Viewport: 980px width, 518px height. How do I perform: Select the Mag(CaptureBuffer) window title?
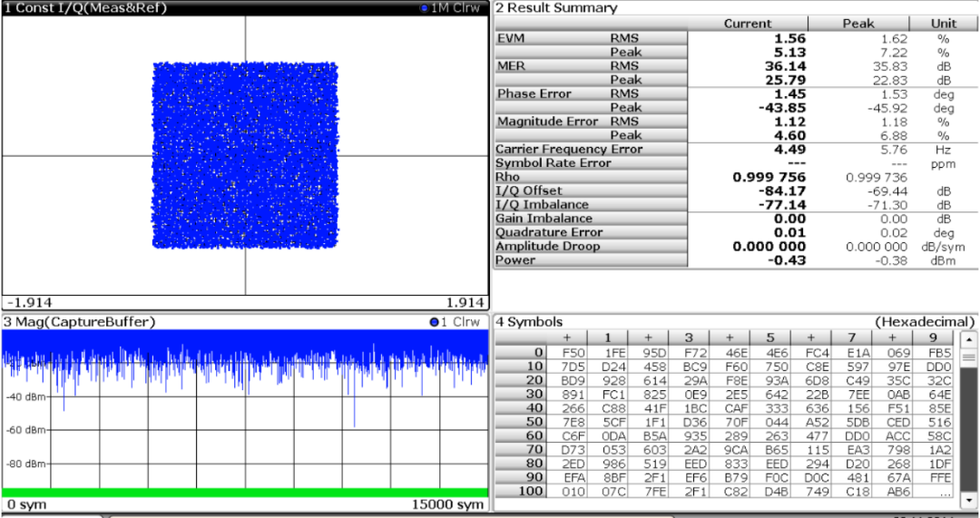[79, 322]
